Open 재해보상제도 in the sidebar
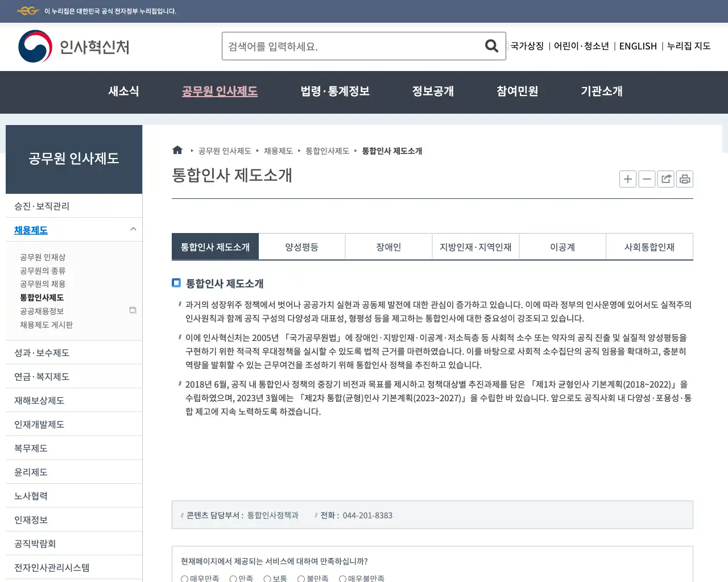This screenshot has width=728, height=582. (x=74, y=400)
